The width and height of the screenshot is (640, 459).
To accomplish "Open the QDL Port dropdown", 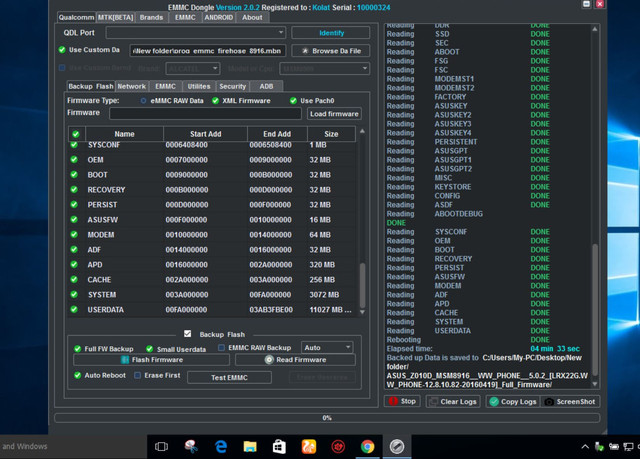I will 196,33.
